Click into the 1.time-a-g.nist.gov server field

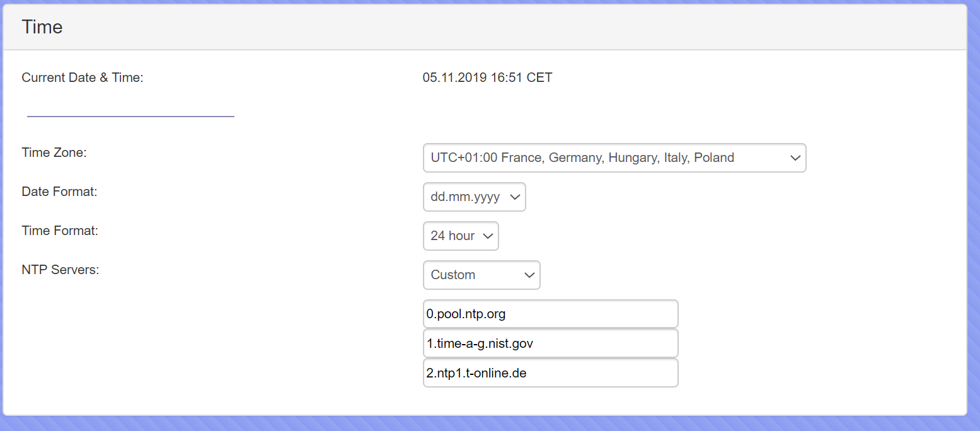[x=550, y=343]
